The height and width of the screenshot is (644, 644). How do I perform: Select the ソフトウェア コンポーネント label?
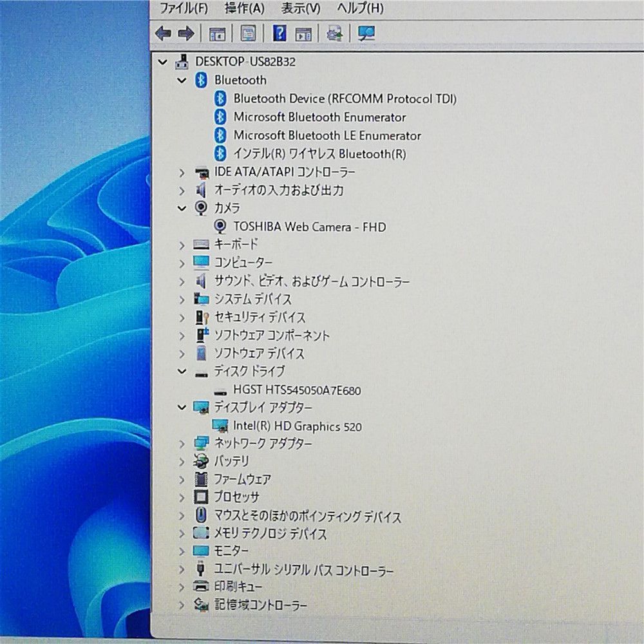pyautogui.click(x=272, y=336)
